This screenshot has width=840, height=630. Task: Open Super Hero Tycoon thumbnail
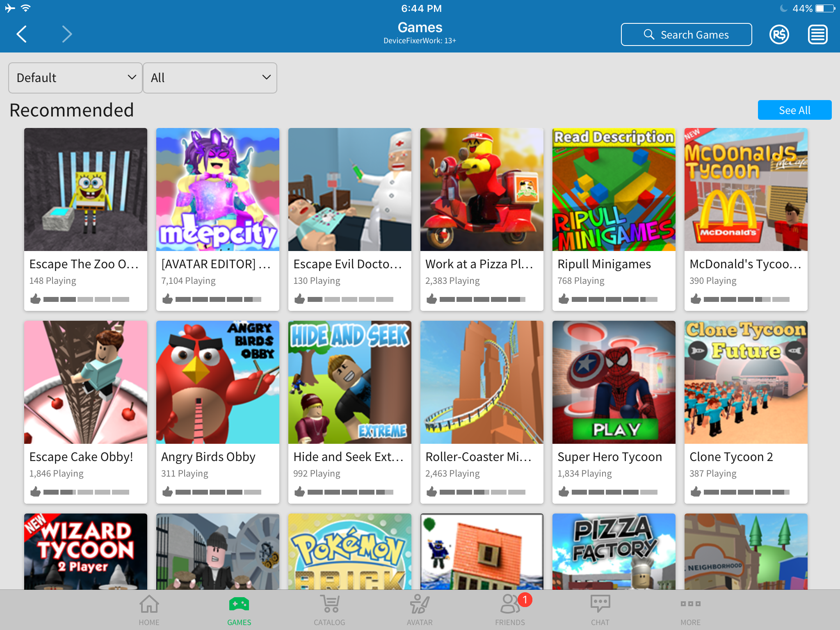click(614, 382)
